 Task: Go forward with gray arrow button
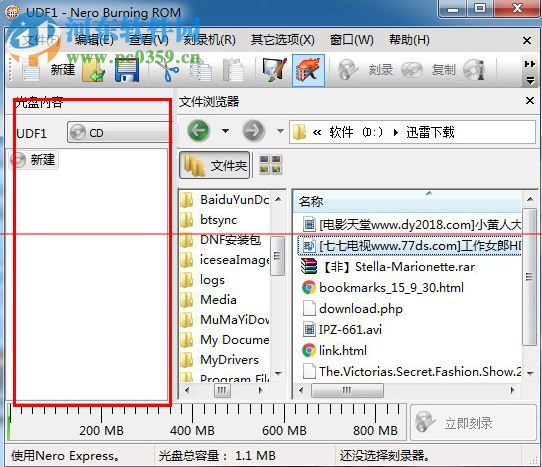(253, 131)
